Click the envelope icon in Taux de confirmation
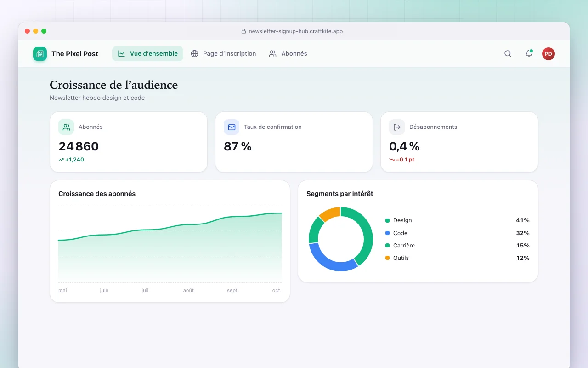 [232, 127]
